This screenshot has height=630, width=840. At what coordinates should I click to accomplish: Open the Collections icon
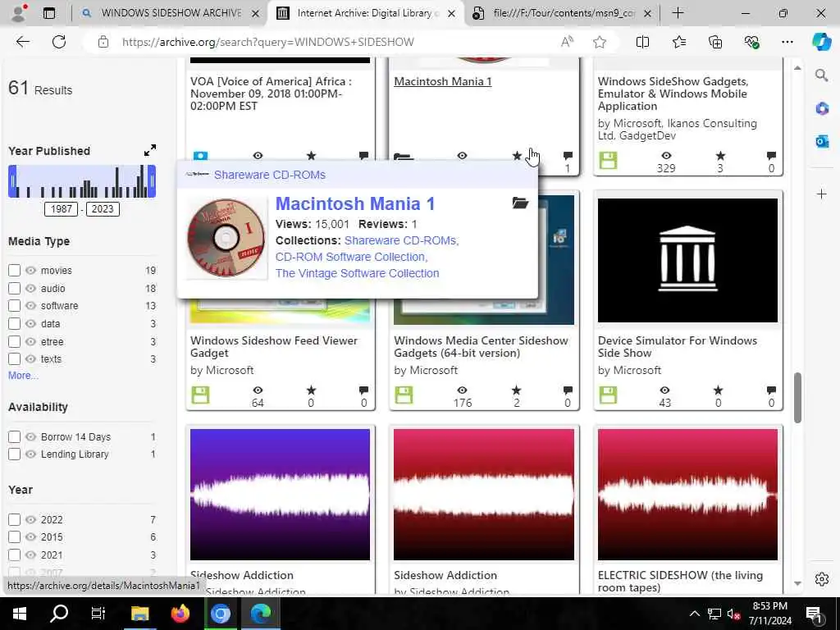(715, 42)
